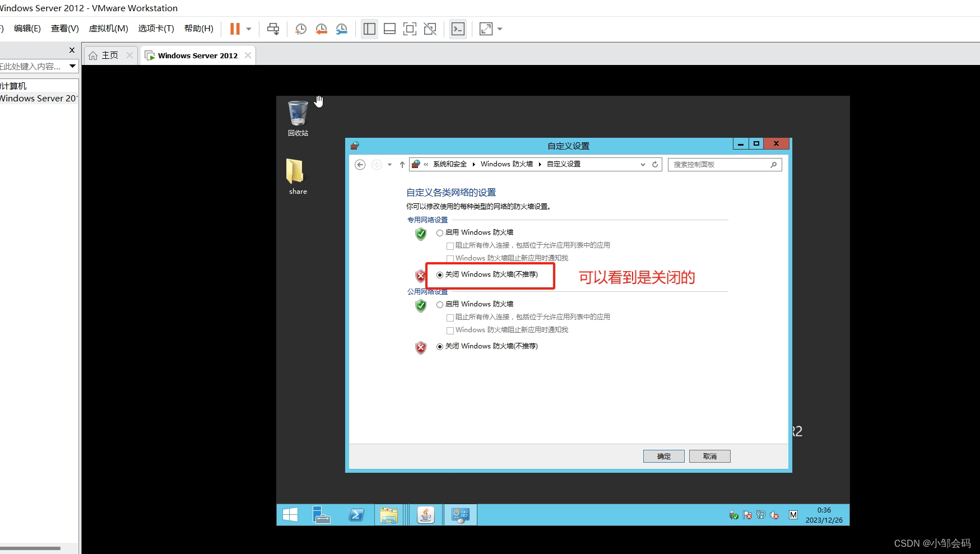Open the library search dropdown arrow
Image resolution: width=980 pixels, height=554 pixels.
tap(72, 66)
